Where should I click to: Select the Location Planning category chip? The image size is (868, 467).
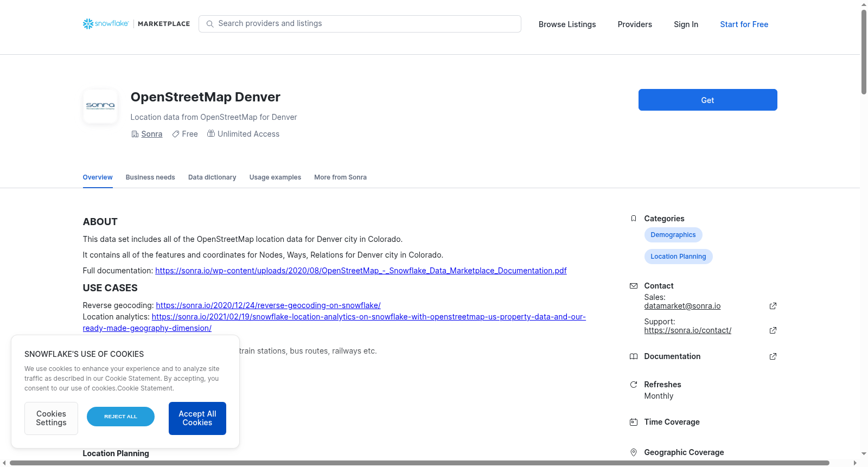pos(679,257)
